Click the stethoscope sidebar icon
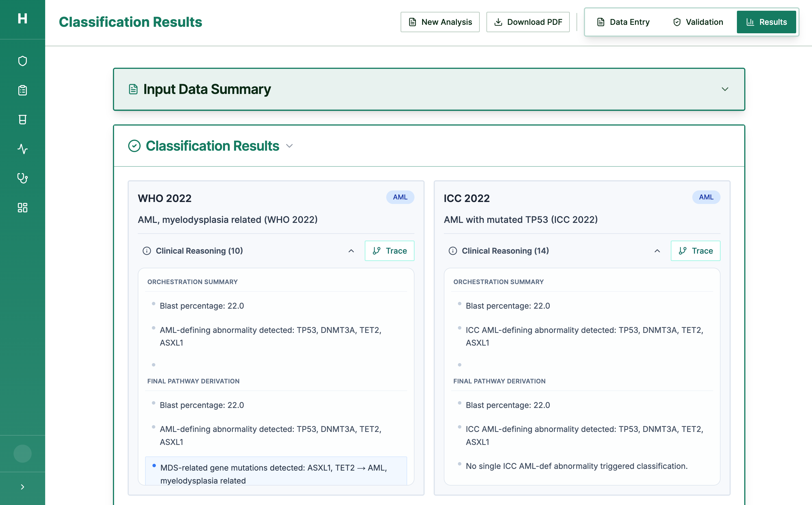The image size is (812, 505). 22,178
